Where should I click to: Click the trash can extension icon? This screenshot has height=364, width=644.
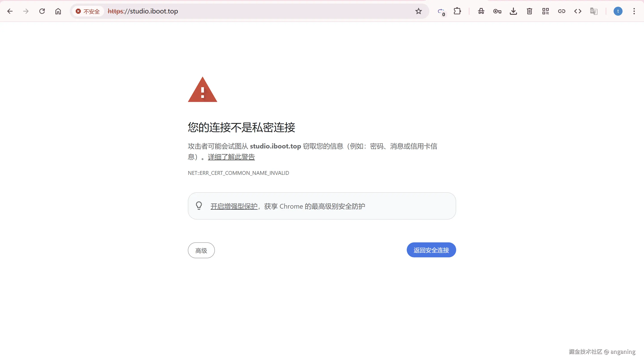(x=529, y=11)
